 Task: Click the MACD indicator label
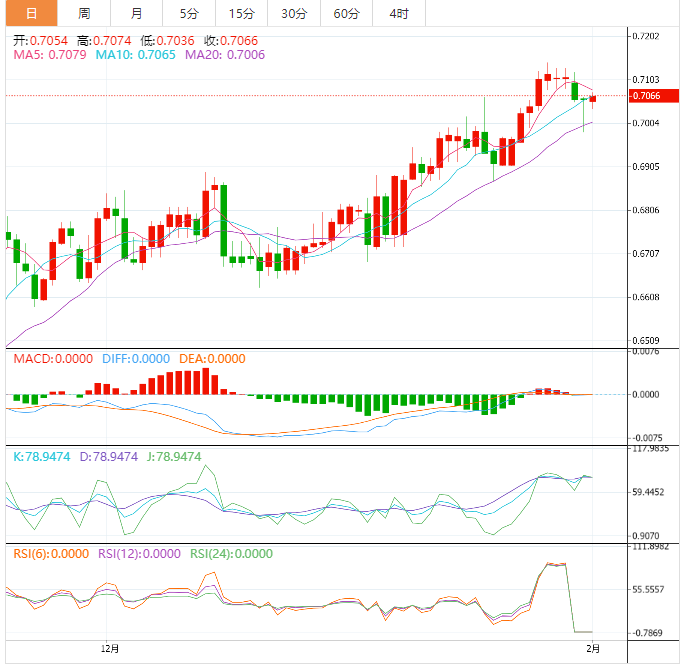[x=50, y=359]
